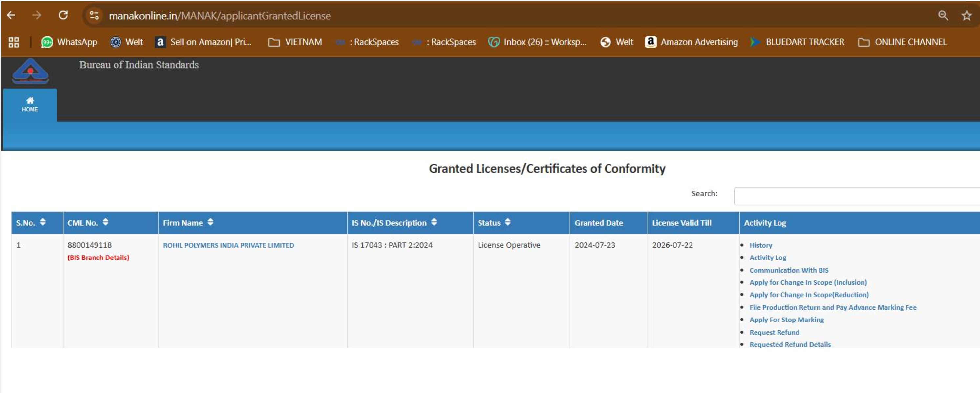Select CML number 8800149118
This screenshot has height=393, width=980.
click(x=89, y=245)
